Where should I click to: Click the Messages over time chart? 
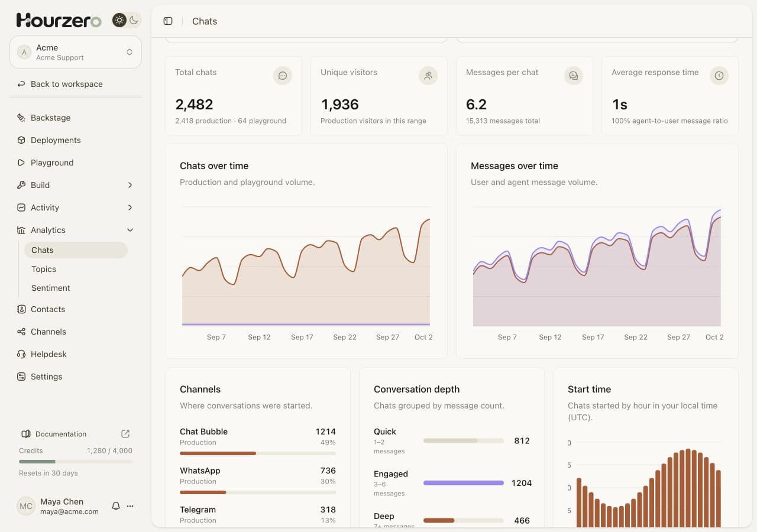[x=597, y=266]
